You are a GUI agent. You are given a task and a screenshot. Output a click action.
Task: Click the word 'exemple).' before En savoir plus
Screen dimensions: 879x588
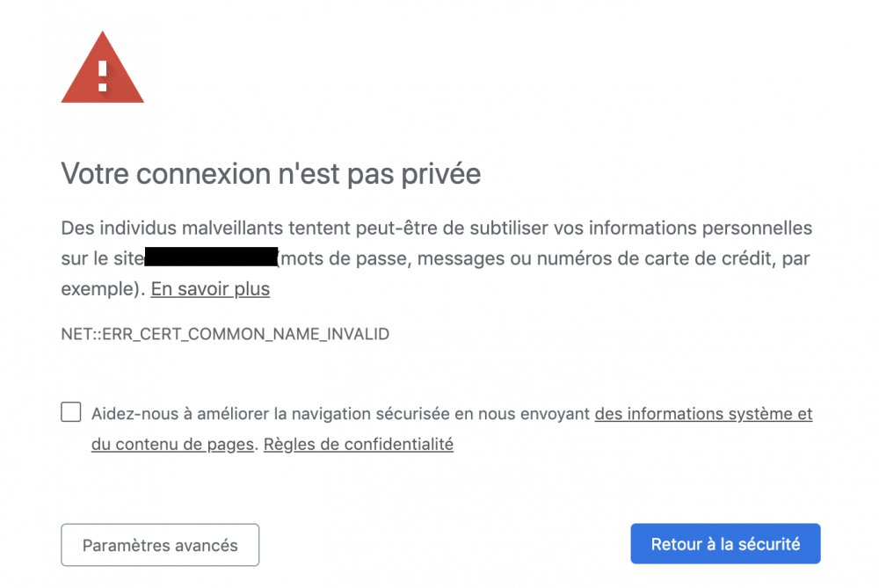click(103, 288)
